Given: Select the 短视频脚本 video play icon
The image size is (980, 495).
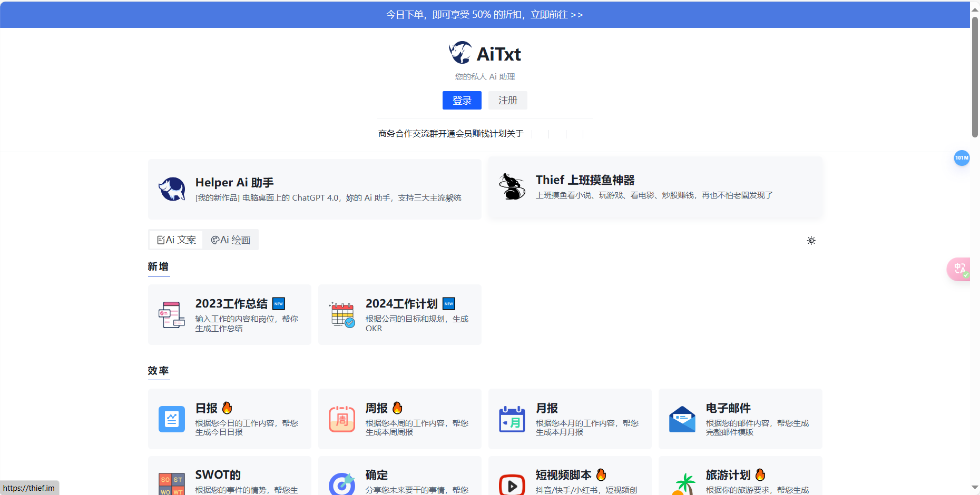Looking at the screenshot, I should [512, 486].
